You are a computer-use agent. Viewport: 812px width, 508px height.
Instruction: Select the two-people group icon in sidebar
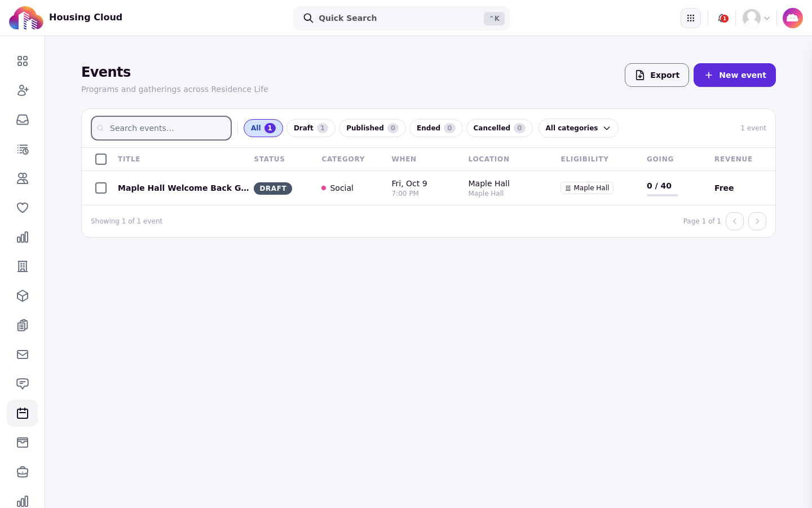point(23,178)
